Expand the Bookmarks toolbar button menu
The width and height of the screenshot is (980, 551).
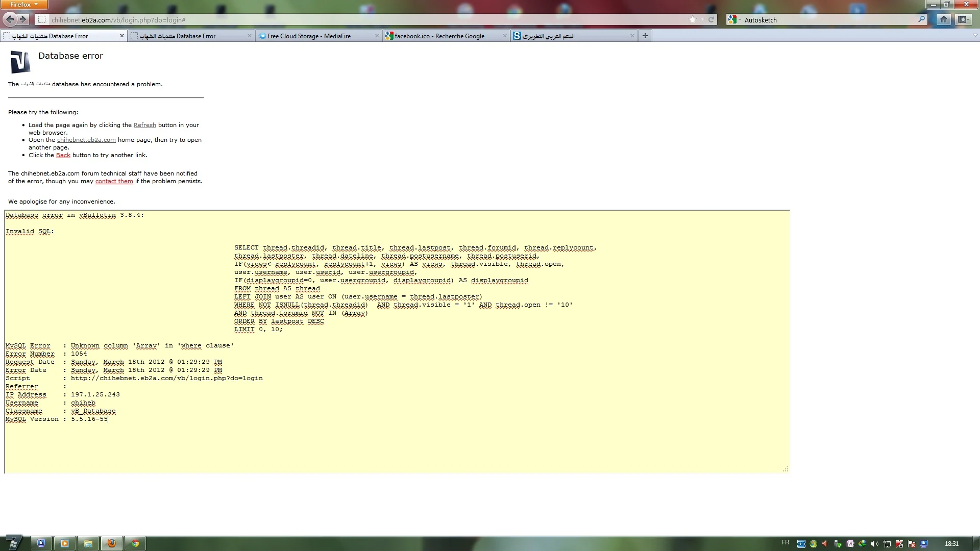click(x=963, y=19)
